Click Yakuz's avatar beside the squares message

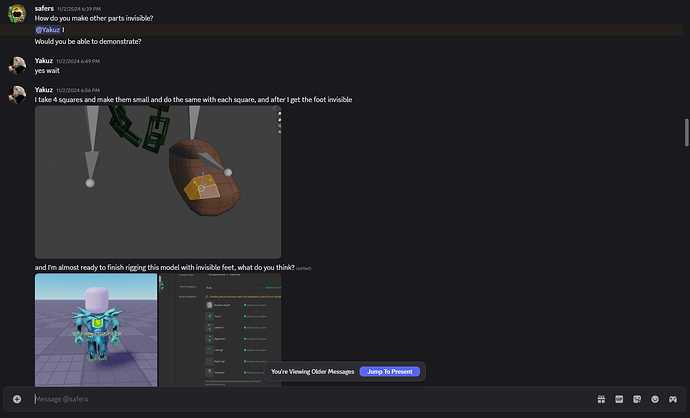click(17, 95)
